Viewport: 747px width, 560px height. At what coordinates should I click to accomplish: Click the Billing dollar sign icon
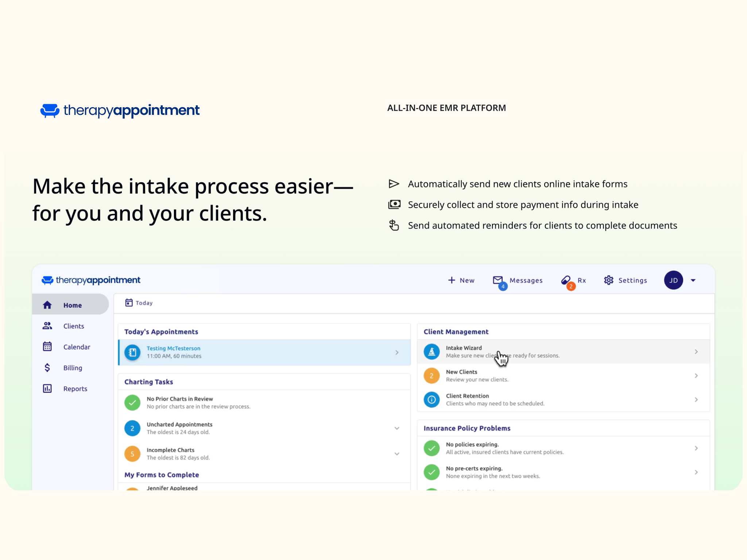coord(47,367)
